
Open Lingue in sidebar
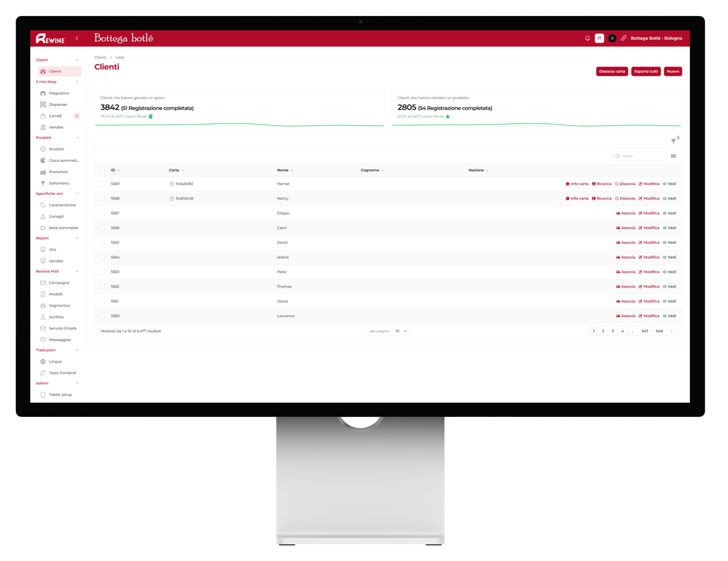coord(59,362)
